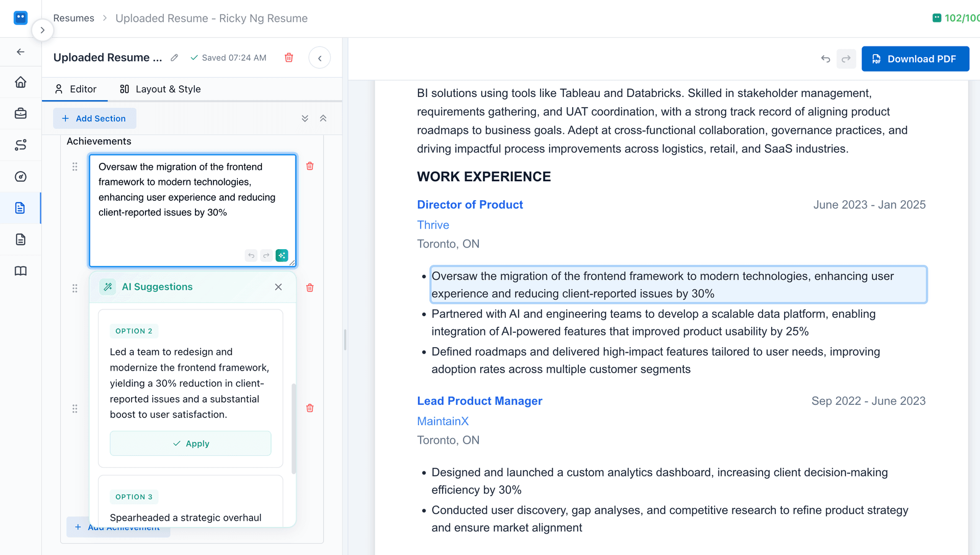Open the speedometer dashboard icon in sidebar
The width and height of the screenshot is (980, 555).
click(20, 176)
